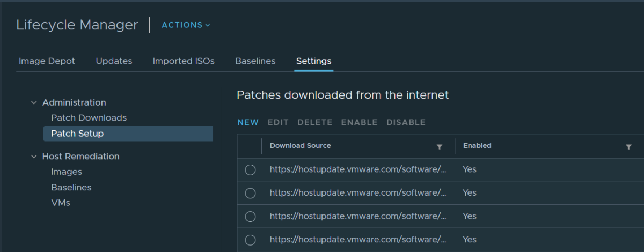
Task: Collapse the Host Remediation tree section
Action: [x=34, y=157]
